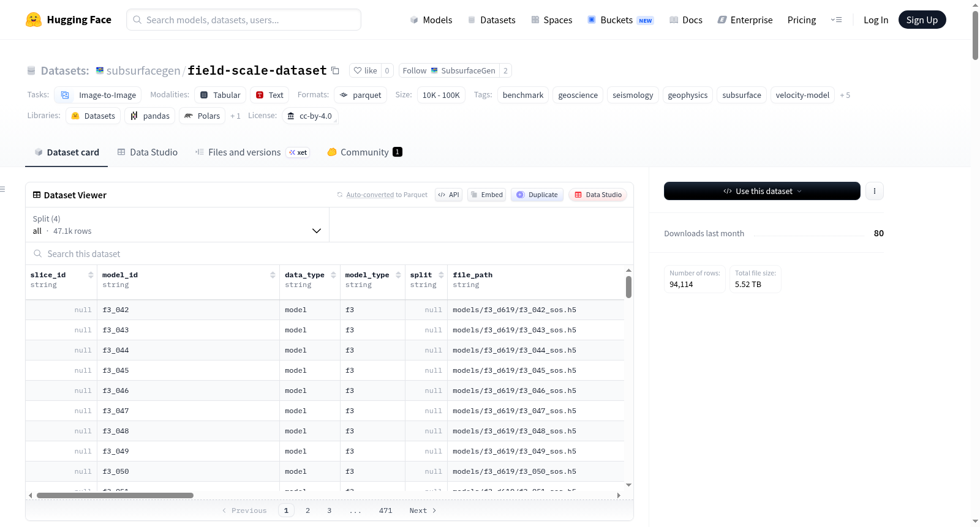Sort by data_type column arrows
The image size is (980, 527).
[x=333, y=275]
